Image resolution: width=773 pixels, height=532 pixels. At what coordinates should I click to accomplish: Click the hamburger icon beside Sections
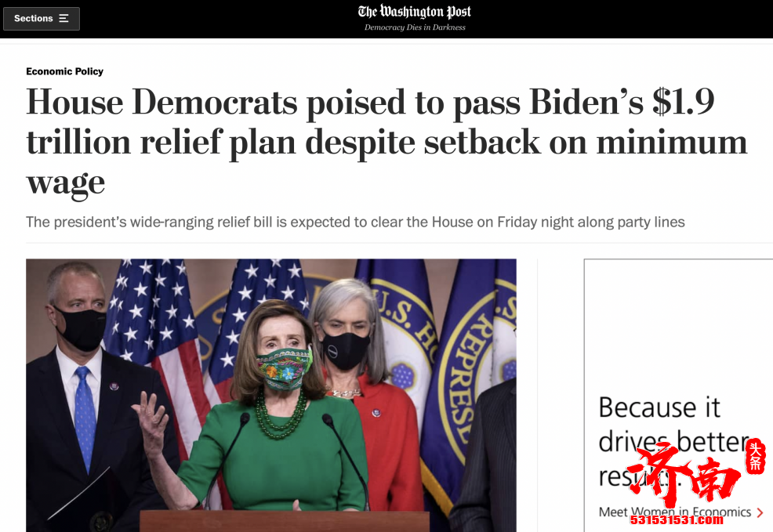tap(64, 18)
